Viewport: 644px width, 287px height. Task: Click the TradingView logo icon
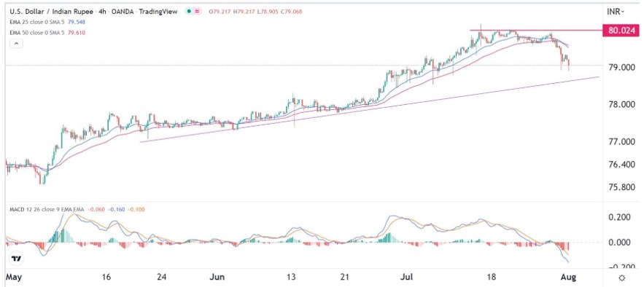pyautogui.click(x=17, y=259)
